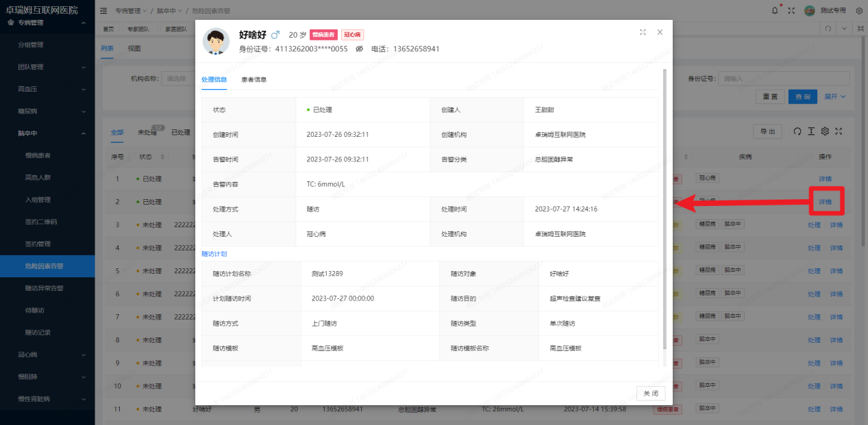Open the tab options dropdown arrow
The height and width of the screenshot is (425, 868).
pos(844,29)
